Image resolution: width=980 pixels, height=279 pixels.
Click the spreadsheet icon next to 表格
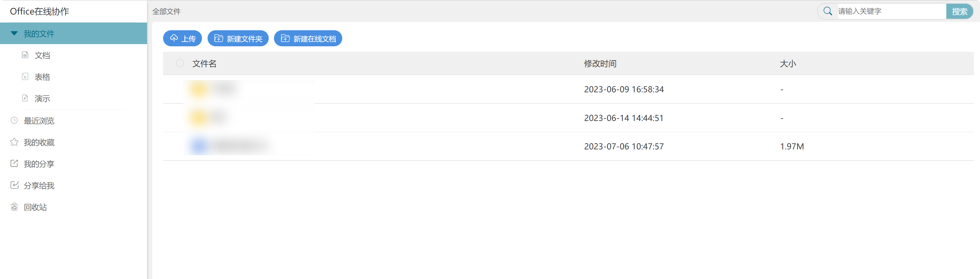(x=25, y=77)
